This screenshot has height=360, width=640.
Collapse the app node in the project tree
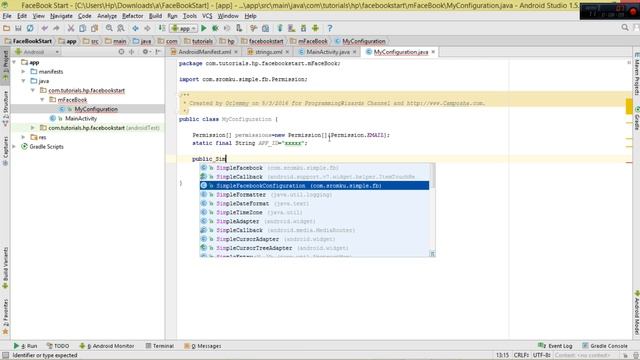[x=15, y=62]
